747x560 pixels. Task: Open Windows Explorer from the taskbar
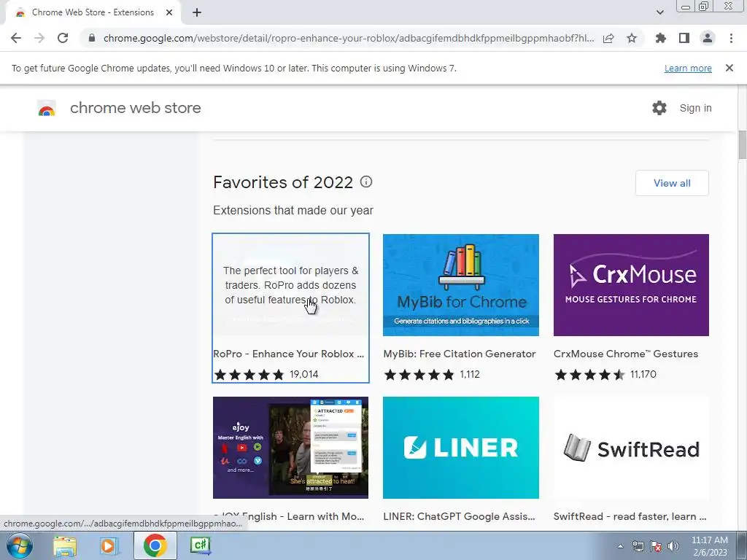point(65,545)
